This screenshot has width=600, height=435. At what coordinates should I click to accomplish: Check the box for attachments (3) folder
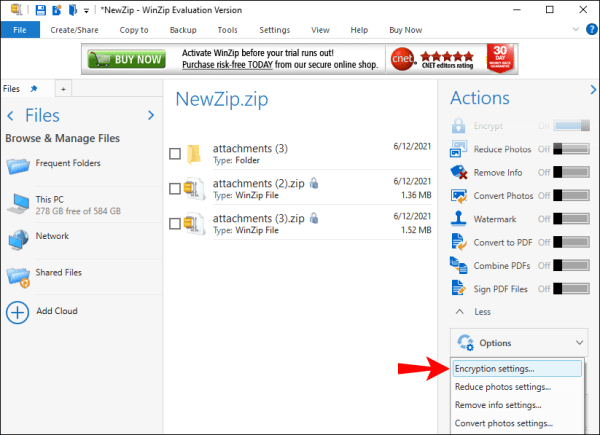(175, 154)
